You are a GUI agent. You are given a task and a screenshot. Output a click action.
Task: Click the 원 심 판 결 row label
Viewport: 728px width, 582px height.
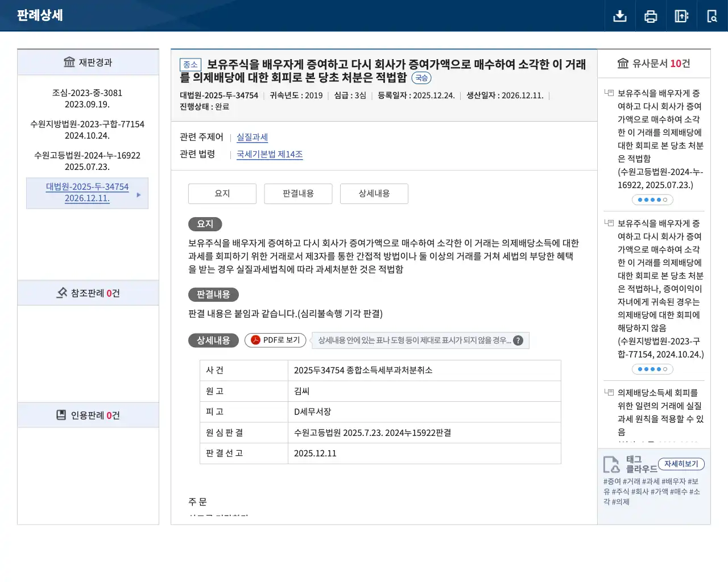pyautogui.click(x=244, y=433)
